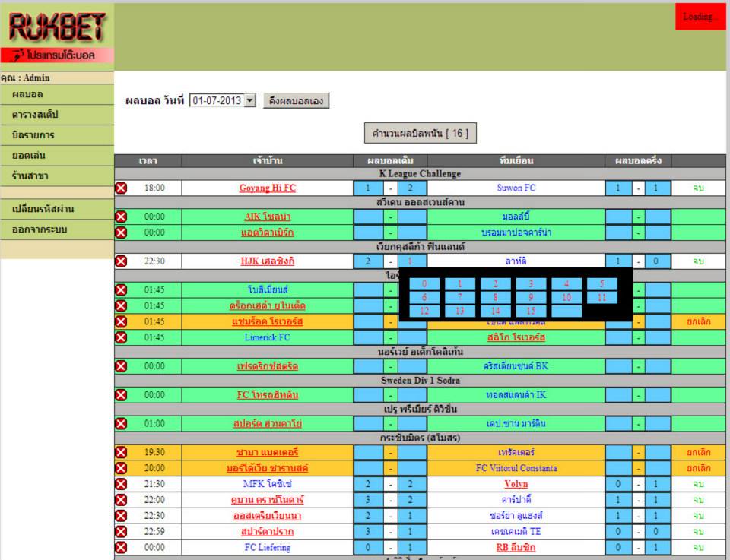The height and width of the screenshot is (560, 730).
Task: Click AIK home full-time score field
Action: click(368, 217)
